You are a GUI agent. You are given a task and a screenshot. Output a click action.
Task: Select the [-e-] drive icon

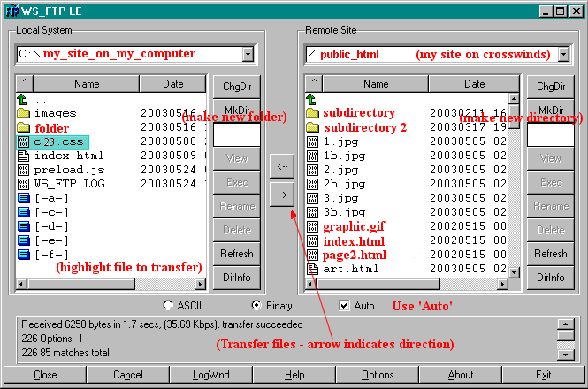pyautogui.click(x=24, y=240)
